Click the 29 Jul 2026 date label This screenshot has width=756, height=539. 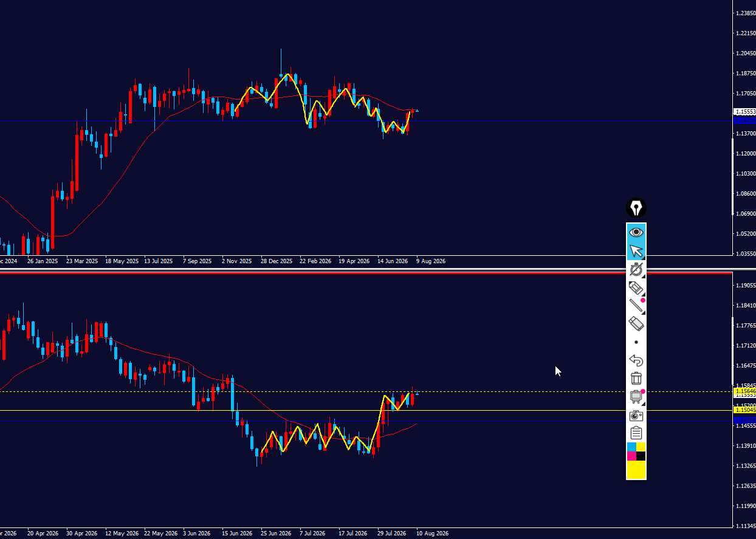click(x=392, y=534)
